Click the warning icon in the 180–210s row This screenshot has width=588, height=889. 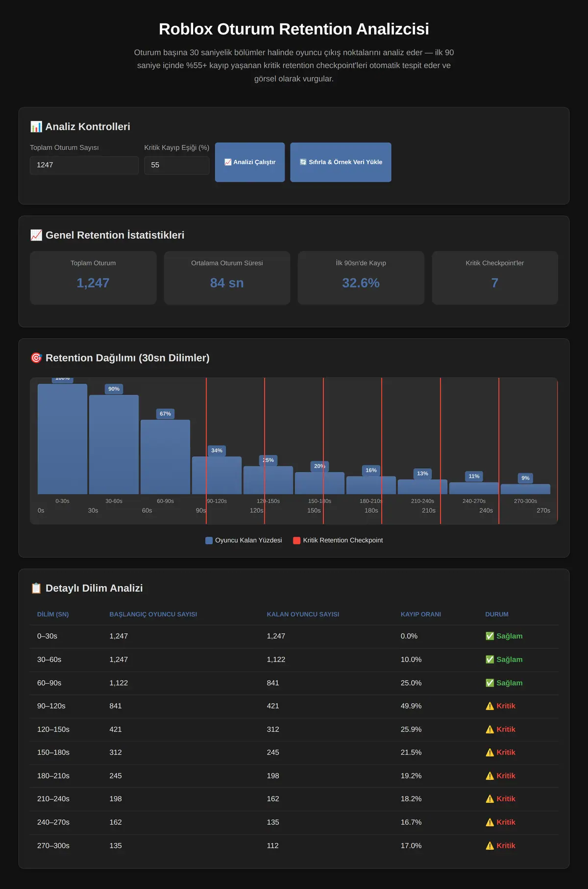coord(490,776)
